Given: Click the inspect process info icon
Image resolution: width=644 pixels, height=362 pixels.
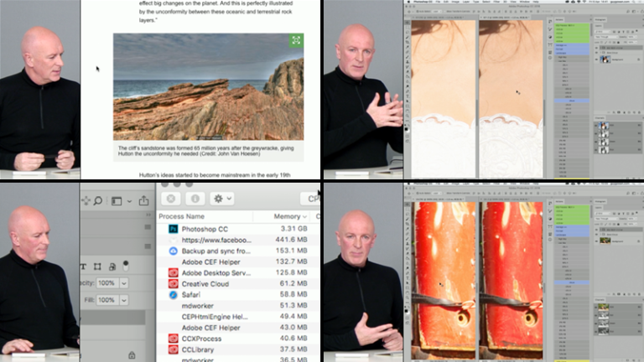Looking at the screenshot, I should pos(194,199).
